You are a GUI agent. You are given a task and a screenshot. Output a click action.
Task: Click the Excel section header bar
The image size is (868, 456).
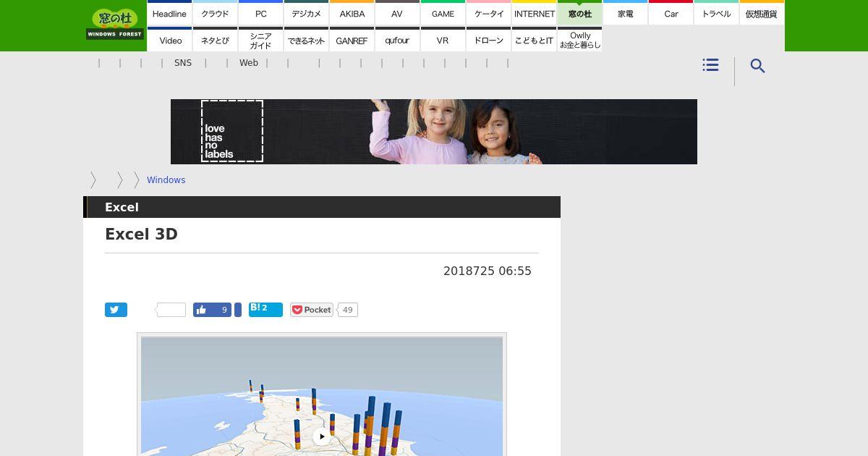click(x=322, y=207)
